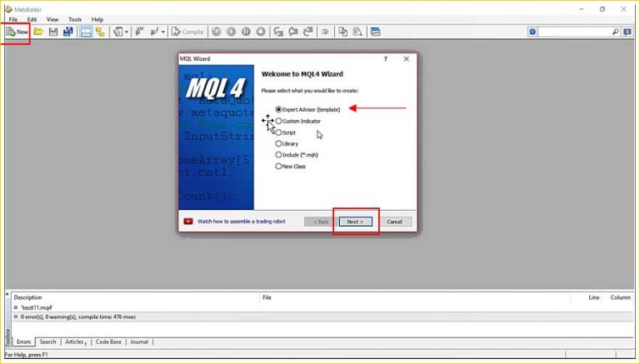Switch to the Articles tab
The width and height of the screenshot is (640, 364).
point(75,342)
